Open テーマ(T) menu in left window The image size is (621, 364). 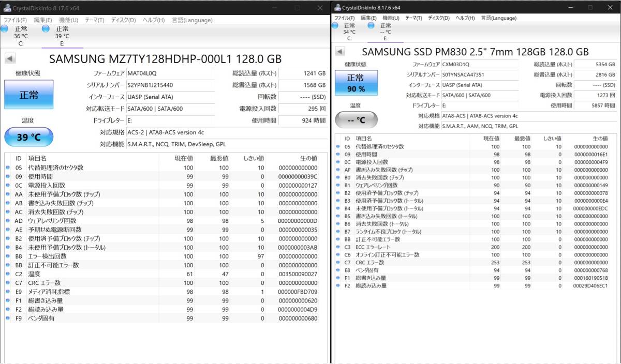tap(94, 20)
